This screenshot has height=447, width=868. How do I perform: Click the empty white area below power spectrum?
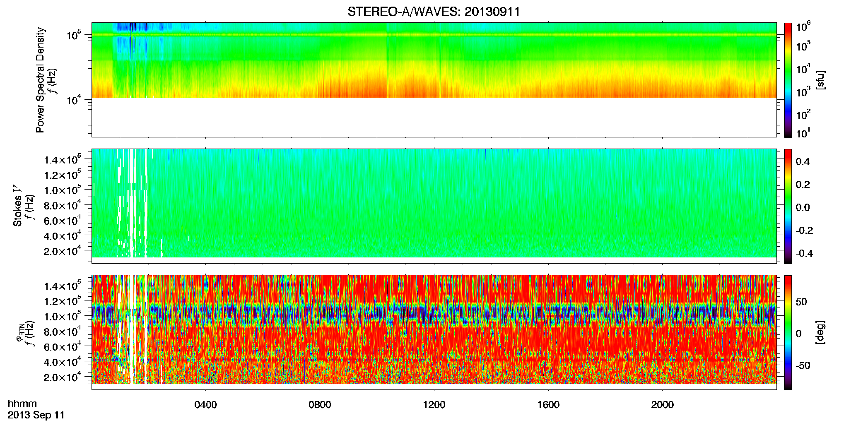coord(434,117)
